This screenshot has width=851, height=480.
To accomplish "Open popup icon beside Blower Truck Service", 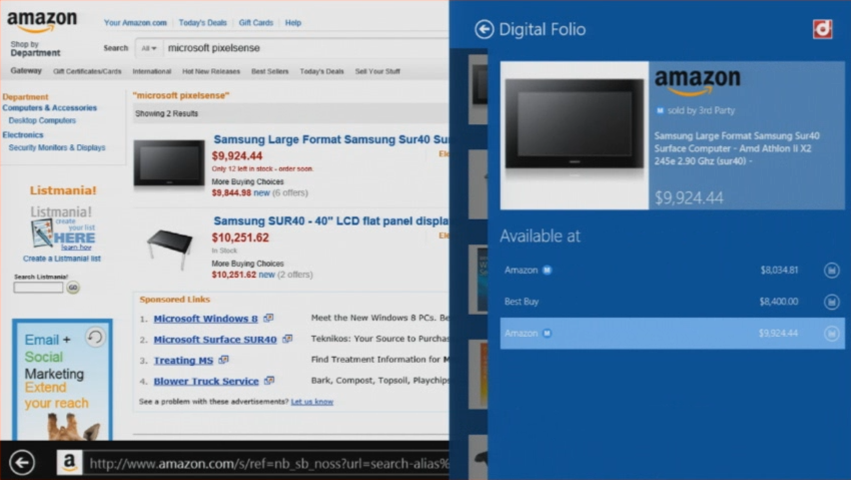I will (269, 381).
